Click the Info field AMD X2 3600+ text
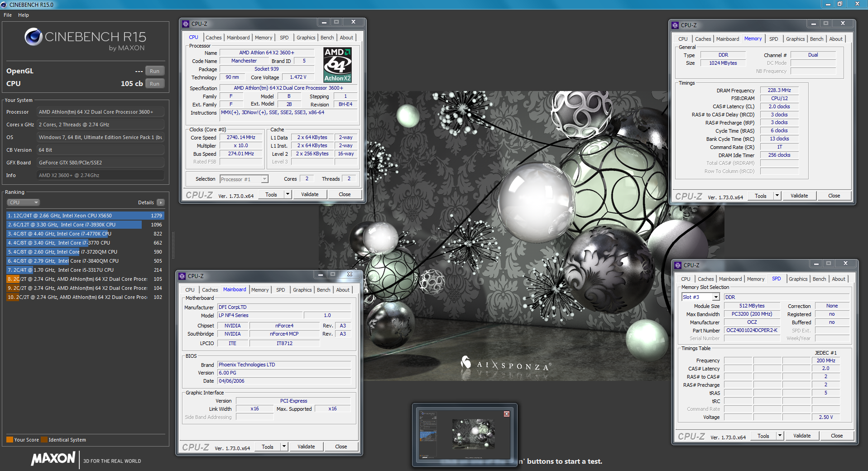This screenshot has width=868, height=471. coord(100,175)
